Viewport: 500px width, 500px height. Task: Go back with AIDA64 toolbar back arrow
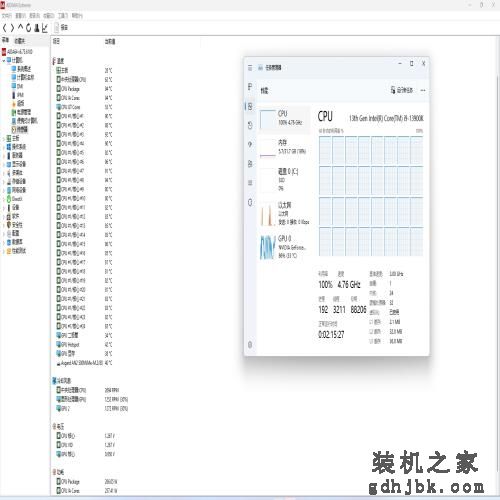[x=5, y=28]
